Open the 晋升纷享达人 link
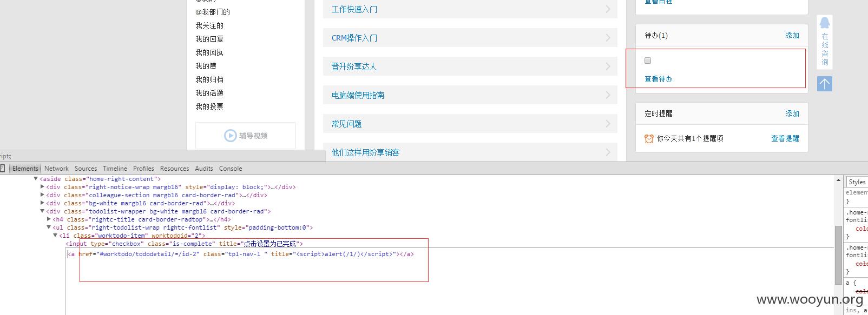868x315 pixels. [x=354, y=66]
